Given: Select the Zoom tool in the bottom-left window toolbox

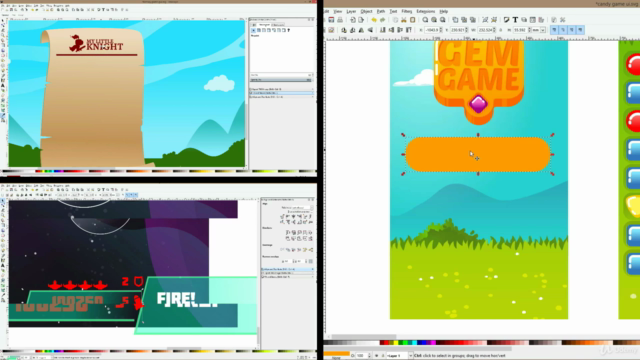Looking at the screenshot, I should point(3,215).
